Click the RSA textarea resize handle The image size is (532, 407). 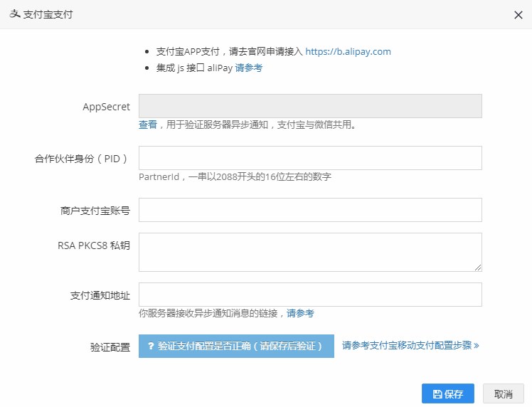(x=478, y=268)
